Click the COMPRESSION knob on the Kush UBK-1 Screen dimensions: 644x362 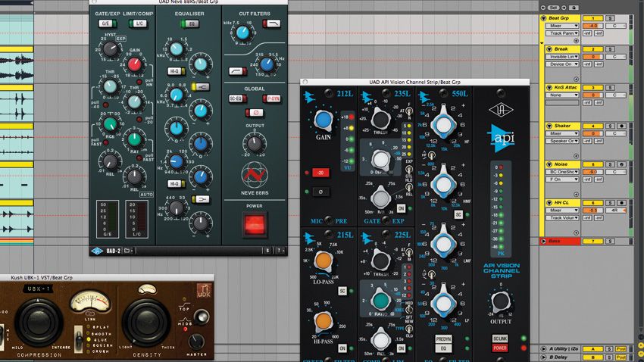pos(38,322)
